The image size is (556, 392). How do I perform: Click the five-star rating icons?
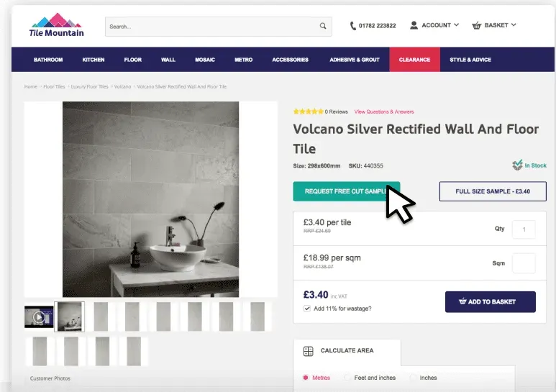(308, 111)
